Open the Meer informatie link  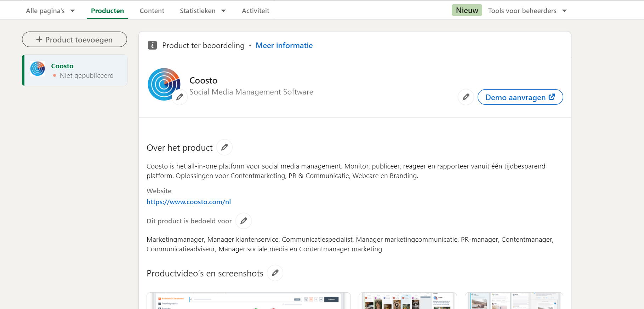pyautogui.click(x=284, y=45)
